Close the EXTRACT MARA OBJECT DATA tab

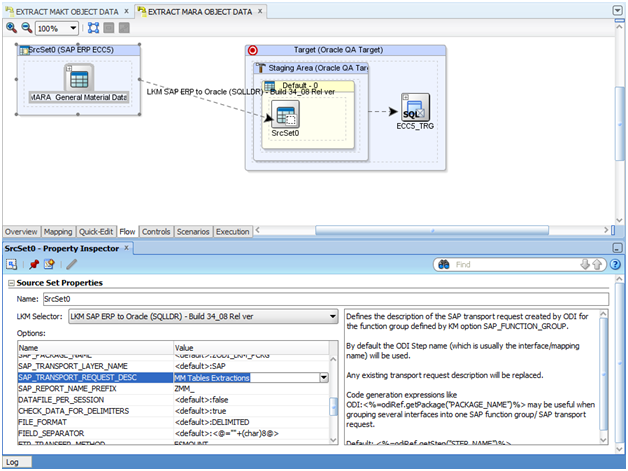point(260,12)
